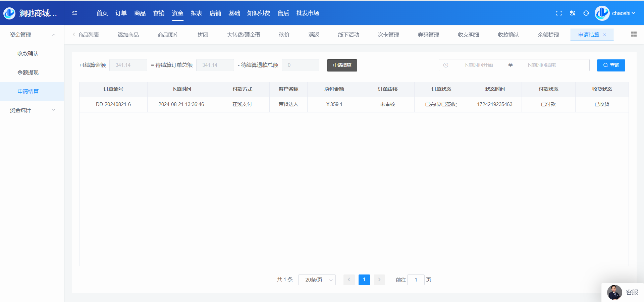
Task: Click the dark 申请结算 button
Action: click(x=342, y=65)
